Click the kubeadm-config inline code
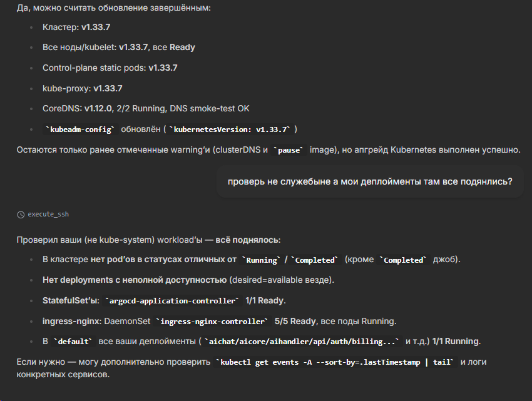The height and width of the screenshot is (401, 532). pyautogui.click(x=80, y=129)
